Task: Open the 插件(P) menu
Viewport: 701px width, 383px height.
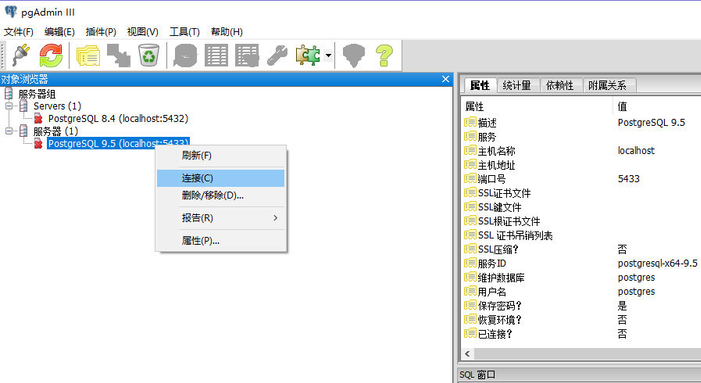Action: (x=101, y=32)
